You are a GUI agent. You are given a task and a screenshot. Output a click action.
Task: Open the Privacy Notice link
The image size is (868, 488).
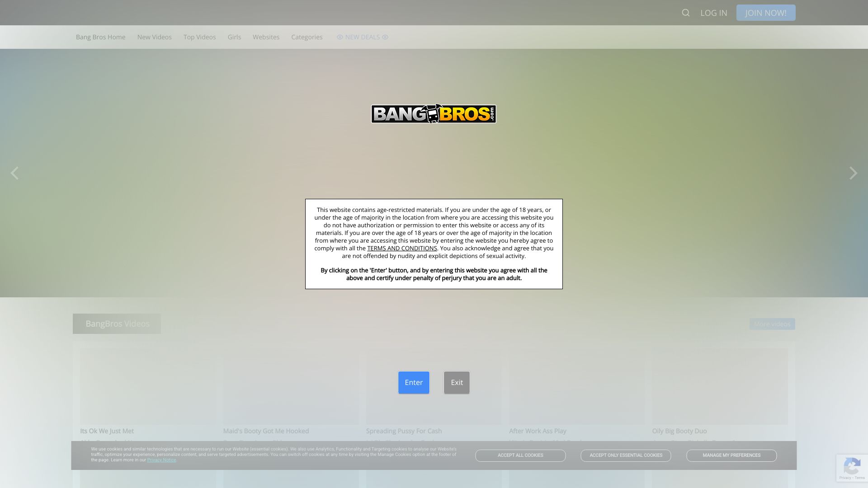point(161,460)
